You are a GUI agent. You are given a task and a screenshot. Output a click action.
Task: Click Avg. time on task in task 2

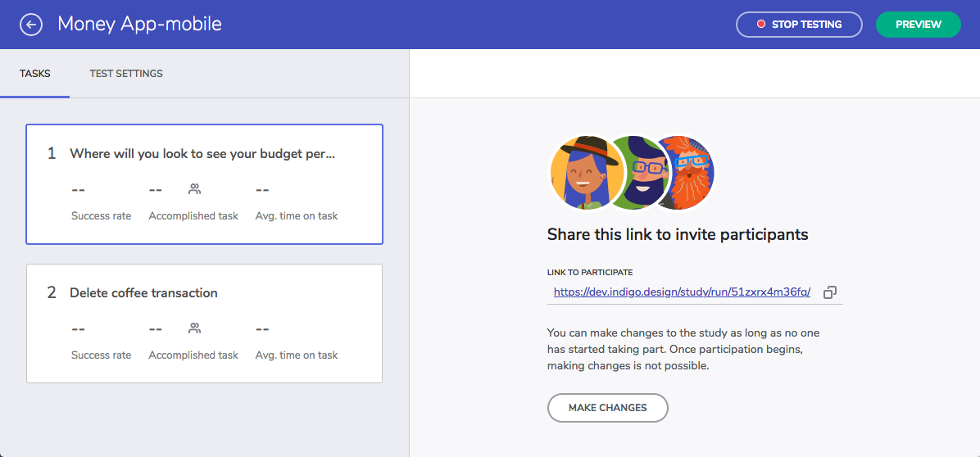click(x=297, y=355)
